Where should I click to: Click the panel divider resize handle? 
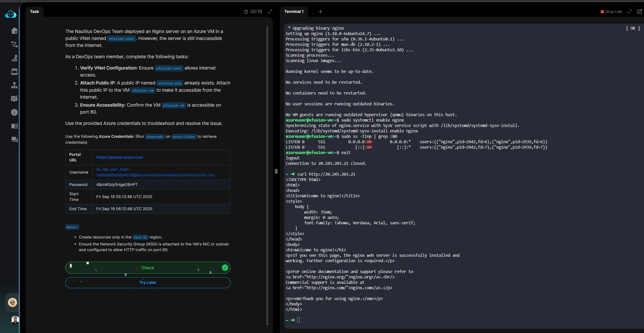[x=276, y=171]
